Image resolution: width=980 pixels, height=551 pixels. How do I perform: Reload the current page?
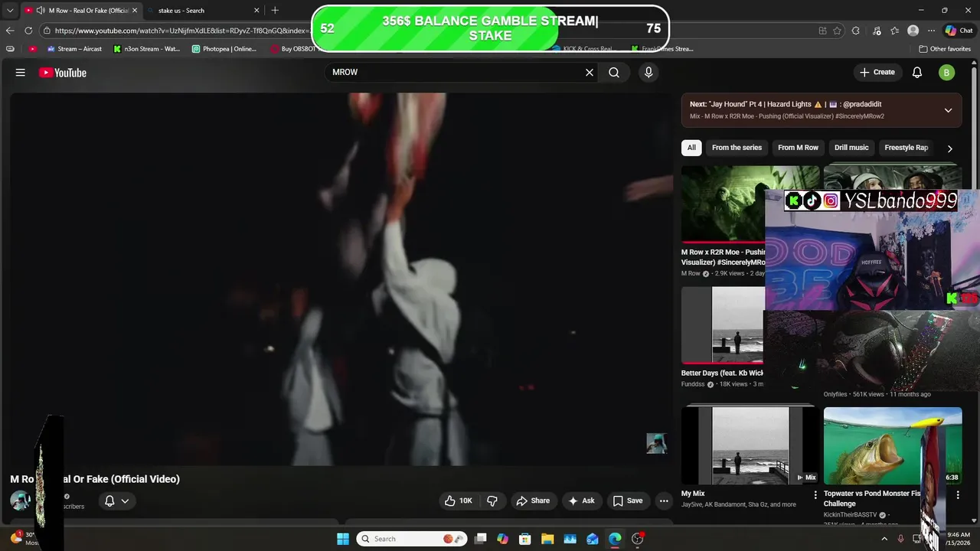28,31
